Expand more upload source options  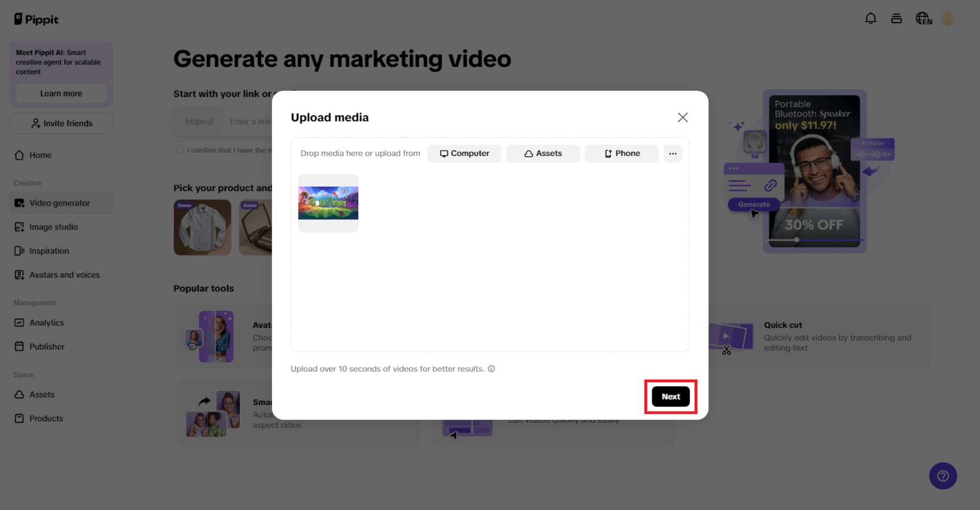pos(672,153)
